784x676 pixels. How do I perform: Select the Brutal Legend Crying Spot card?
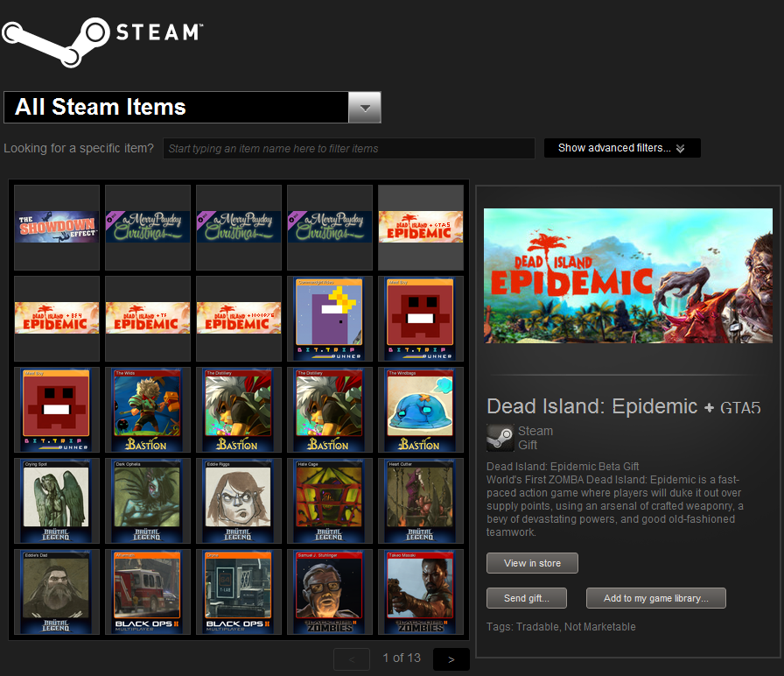click(57, 501)
